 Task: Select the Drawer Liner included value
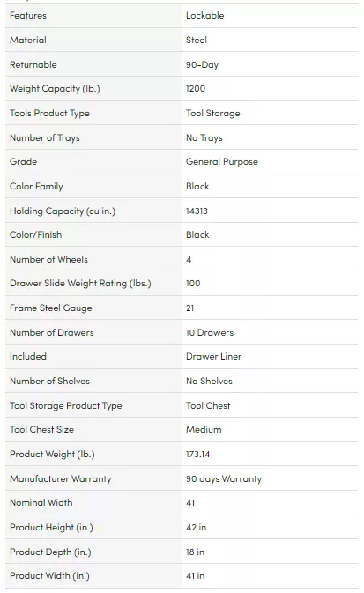tap(213, 357)
